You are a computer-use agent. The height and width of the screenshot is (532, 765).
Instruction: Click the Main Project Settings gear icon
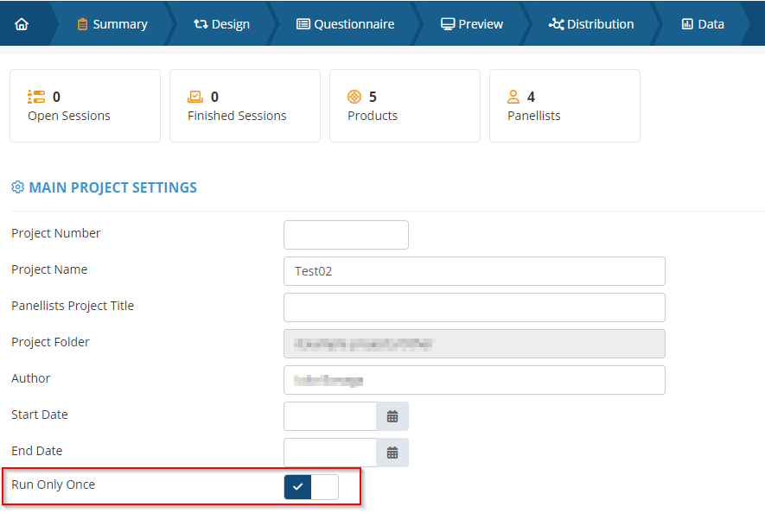pos(18,187)
